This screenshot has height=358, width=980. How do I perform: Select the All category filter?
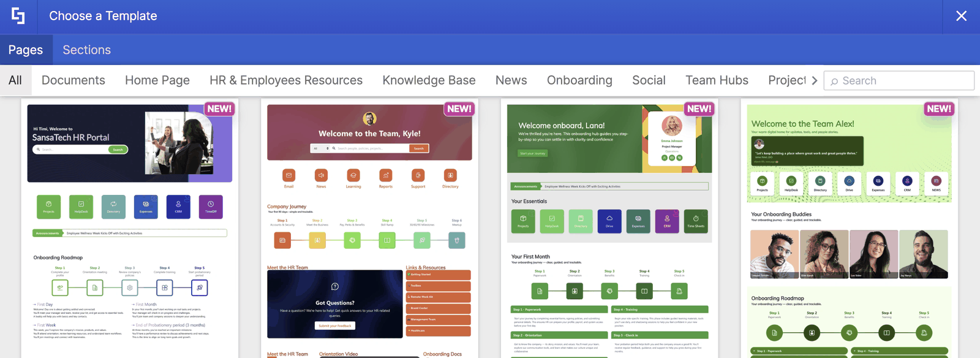[x=15, y=80]
